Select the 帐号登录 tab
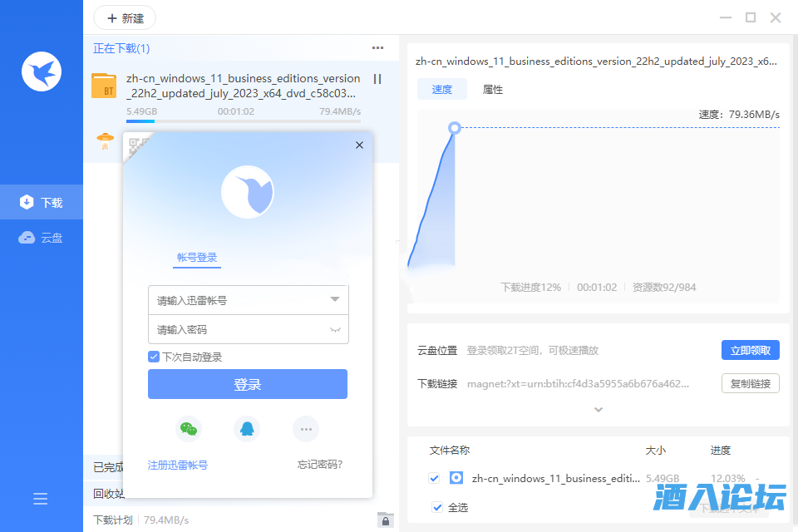 [x=197, y=258]
